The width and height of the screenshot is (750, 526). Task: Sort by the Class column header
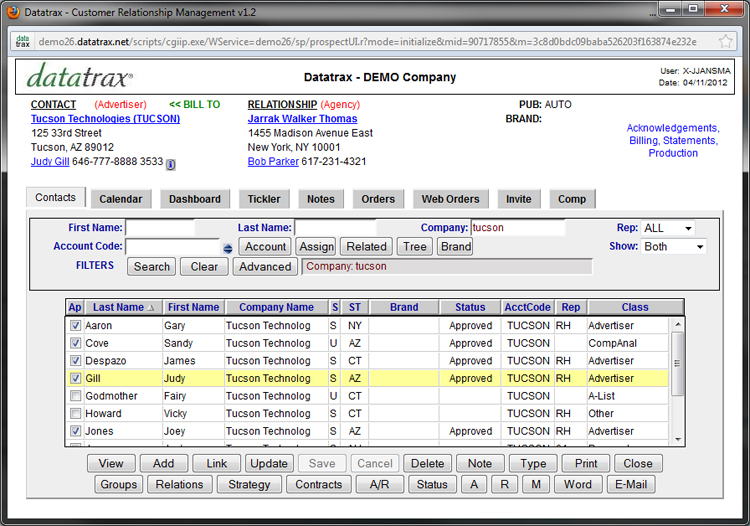pyautogui.click(x=635, y=307)
